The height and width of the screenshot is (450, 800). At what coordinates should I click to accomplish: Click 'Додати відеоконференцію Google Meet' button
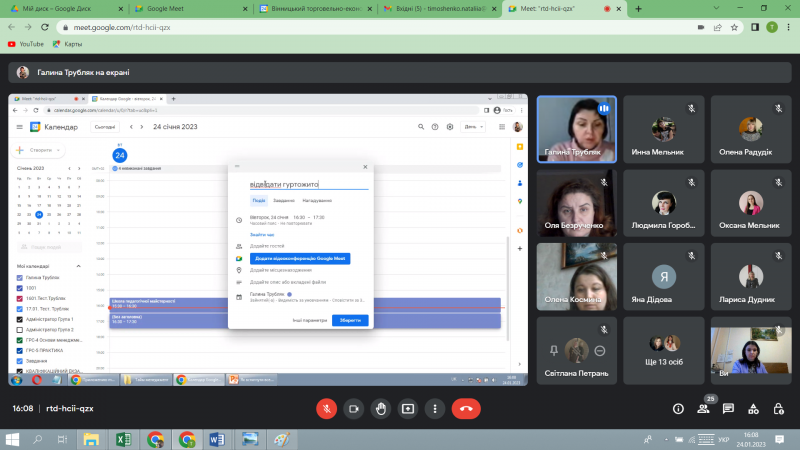pos(300,259)
